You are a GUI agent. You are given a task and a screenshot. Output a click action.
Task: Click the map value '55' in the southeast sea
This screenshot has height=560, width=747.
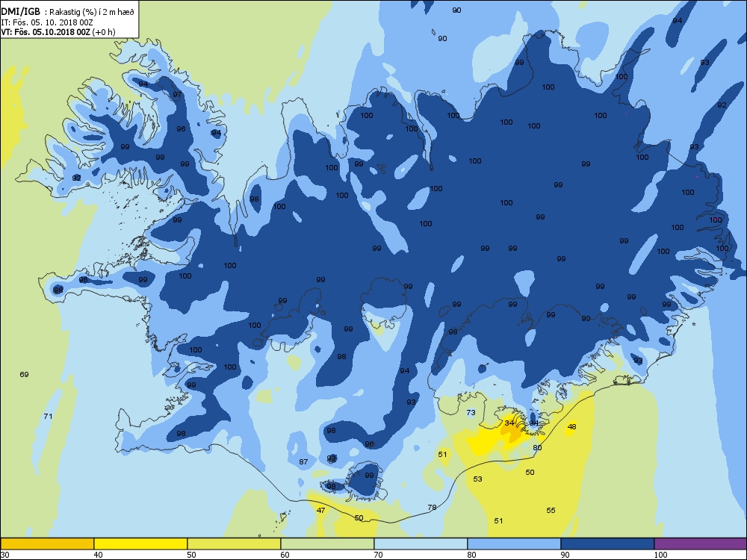click(x=551, y=511)
